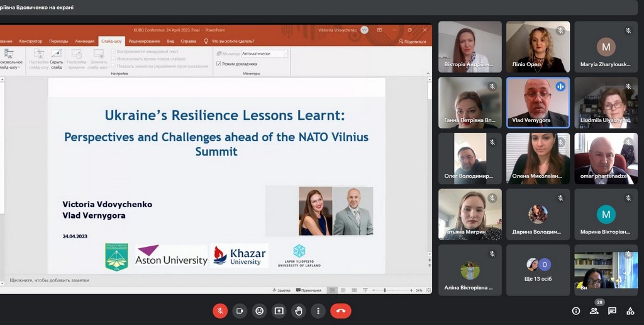This screenshot has width=644, height=325.
Task: Open the emoji reactions button
Action: coord(259,311)
